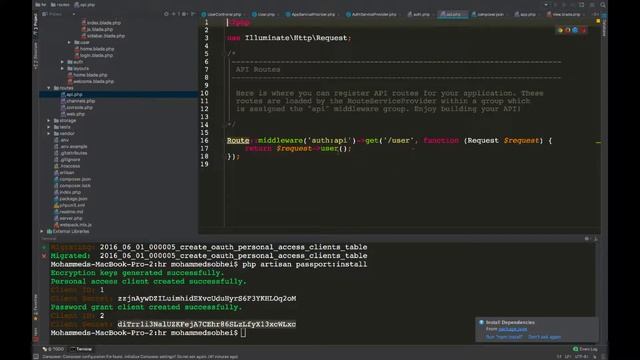The image size is (640, 360).
Task: Select package.json in project tree
Action: click(71, 199)
